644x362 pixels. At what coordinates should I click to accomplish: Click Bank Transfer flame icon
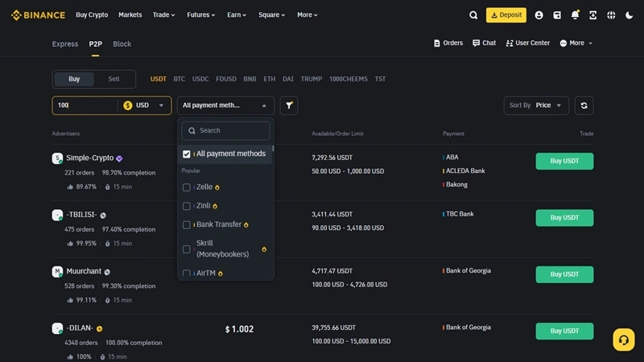click(246, 225)
